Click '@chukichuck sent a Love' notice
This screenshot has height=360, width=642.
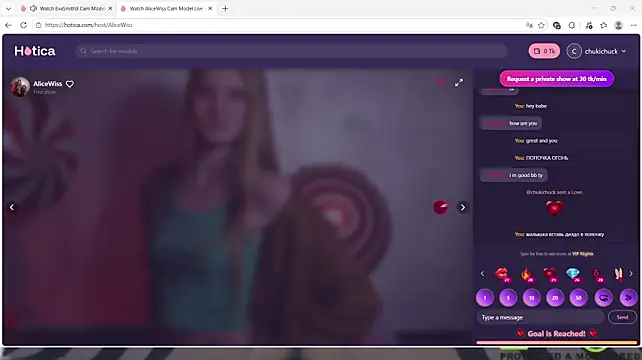[x=554, y=192]
